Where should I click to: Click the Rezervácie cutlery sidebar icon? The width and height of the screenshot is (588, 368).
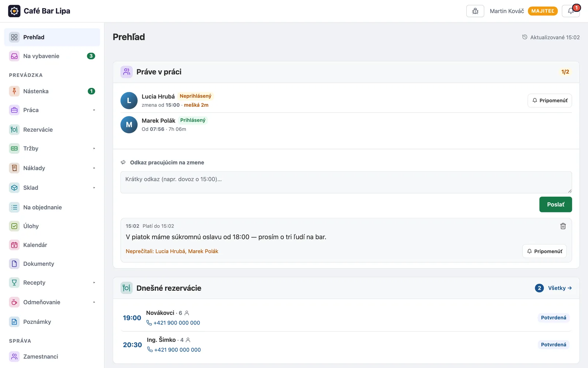coord(14,130)
